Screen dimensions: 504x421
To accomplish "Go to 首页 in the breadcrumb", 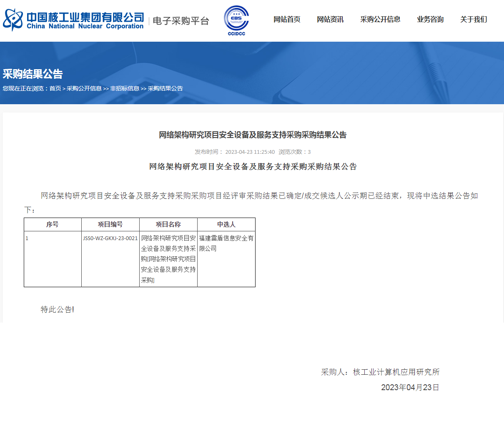I will (x=55, y=88).
